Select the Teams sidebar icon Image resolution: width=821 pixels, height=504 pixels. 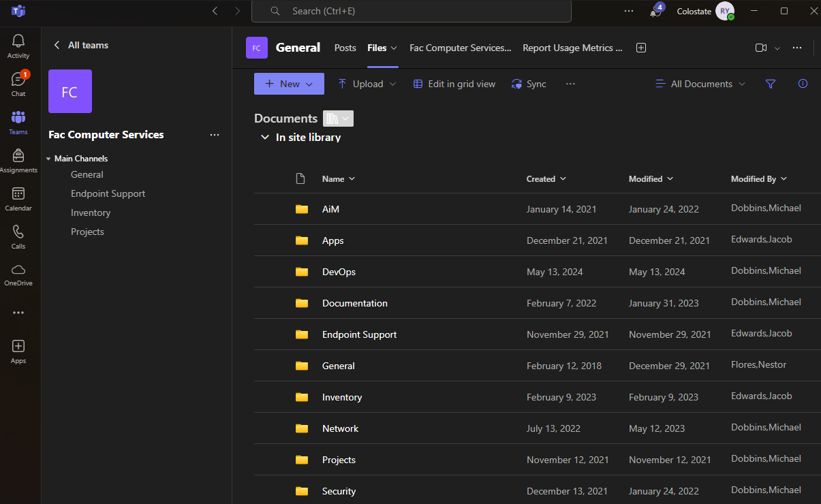[18, 123]
